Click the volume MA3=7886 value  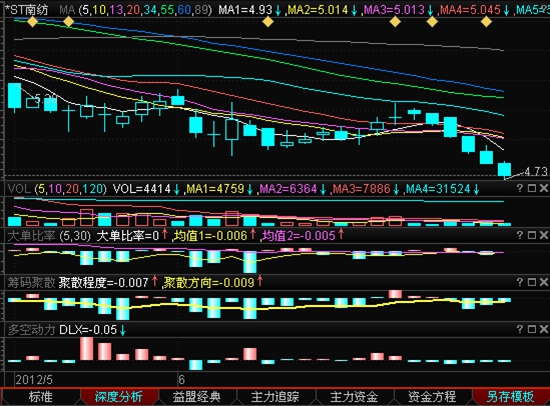click(x=362, y=189)
